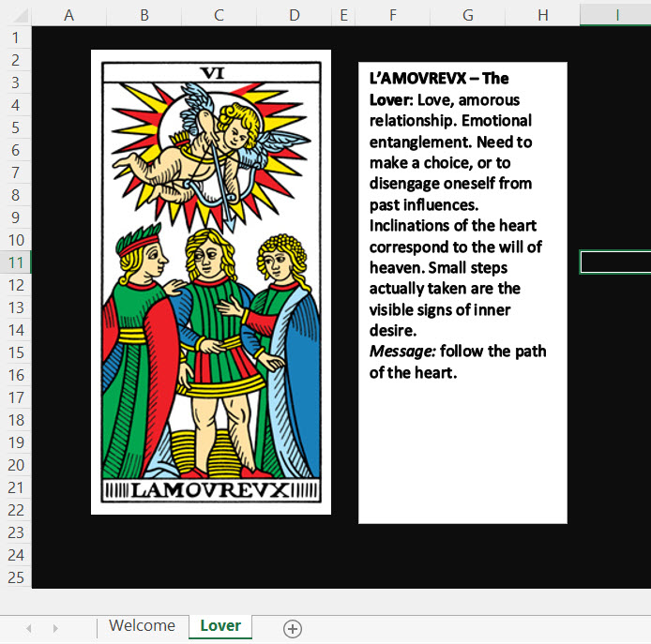Select row 17 header
The width and height of the screenshot is (651, 644).
[16, 397]
